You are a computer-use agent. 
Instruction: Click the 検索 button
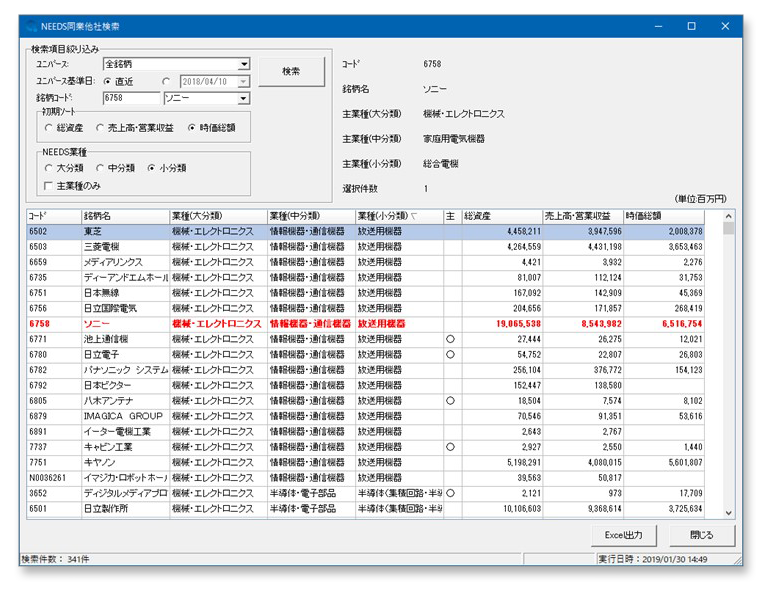coord(291,71)
